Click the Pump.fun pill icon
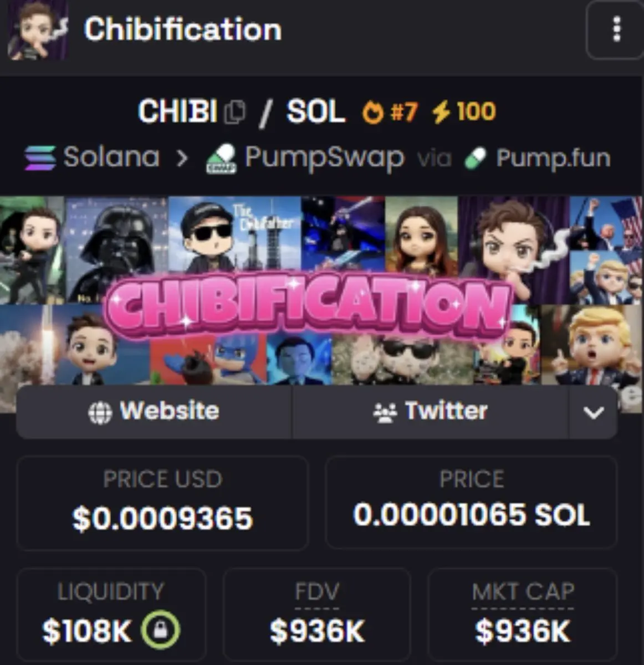Screen dimensions: 644x665 (476, 158)
